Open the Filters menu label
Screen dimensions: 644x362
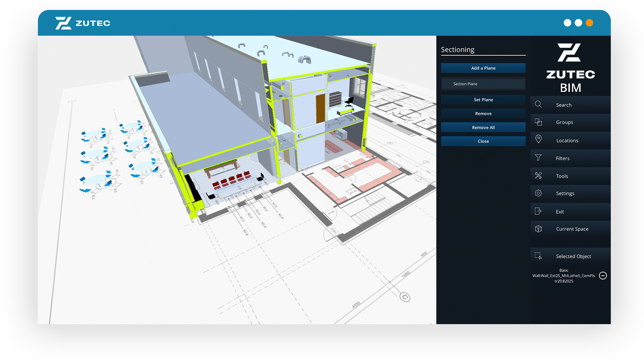coord(562,158)
